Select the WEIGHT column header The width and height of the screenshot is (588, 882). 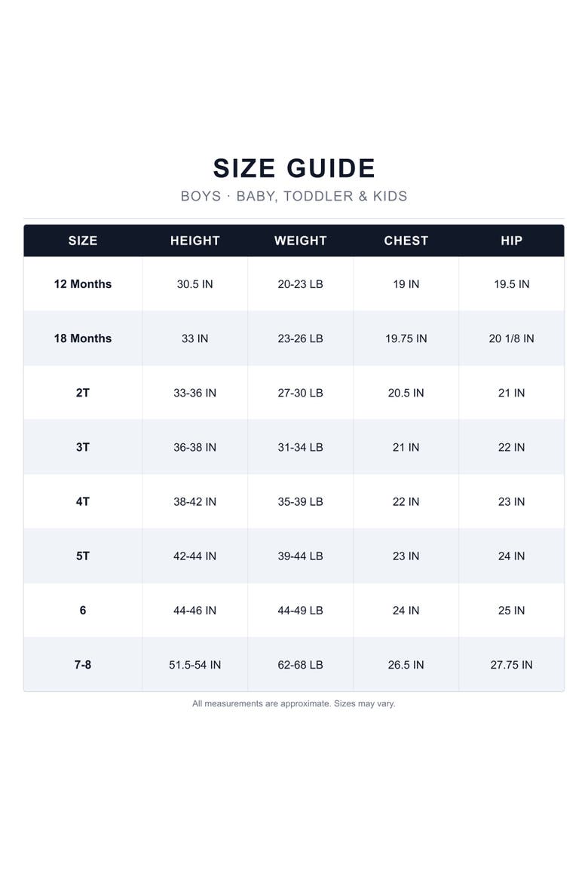(301, 240)
